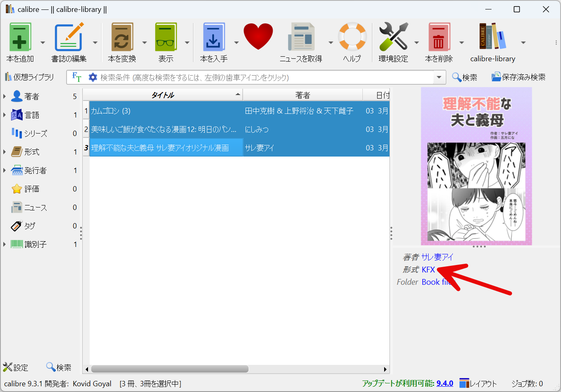
Task: Click the 本を追加 (Add books) icon
Action: [x=20, y=36]
